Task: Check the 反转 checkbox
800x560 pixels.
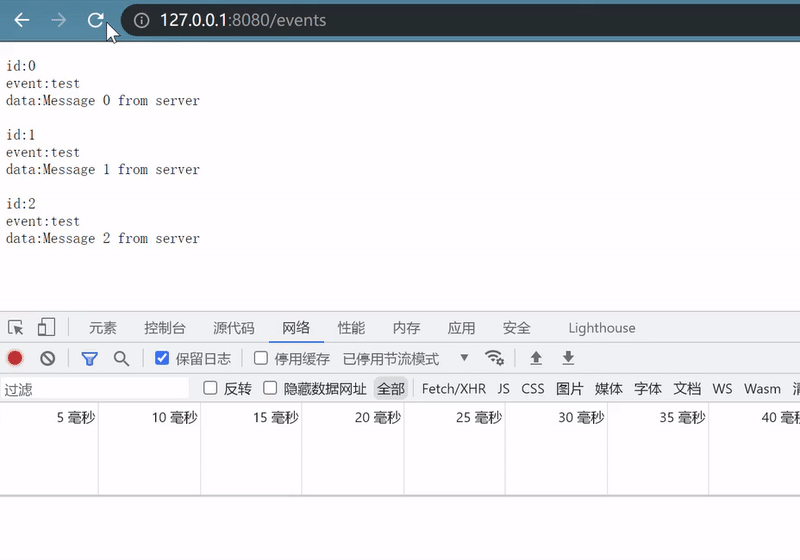Action: click(x=210, y=388)
